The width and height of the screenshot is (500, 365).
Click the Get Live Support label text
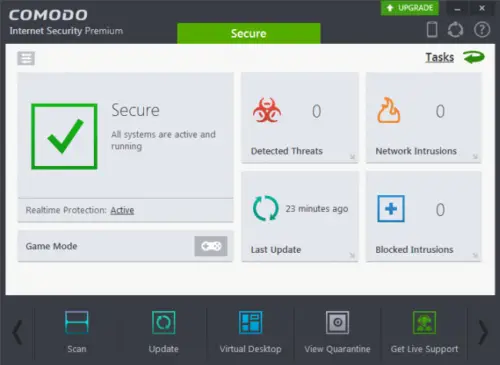(x=424, y=349)
